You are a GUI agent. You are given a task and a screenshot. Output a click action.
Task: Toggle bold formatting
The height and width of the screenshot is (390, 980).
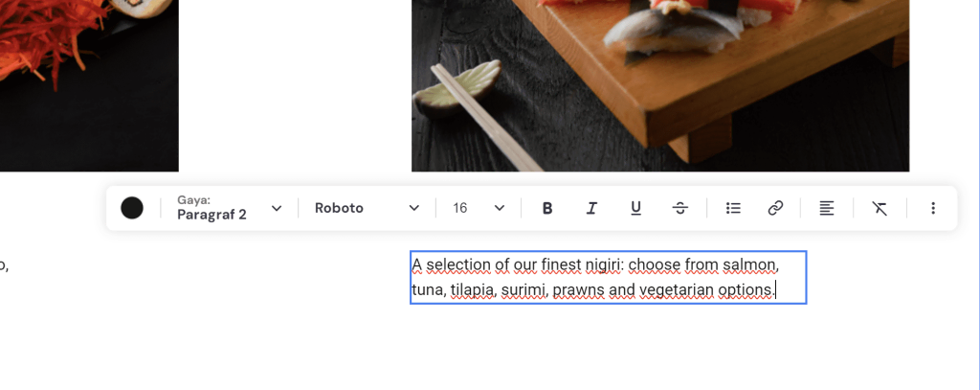click(547, 208)
